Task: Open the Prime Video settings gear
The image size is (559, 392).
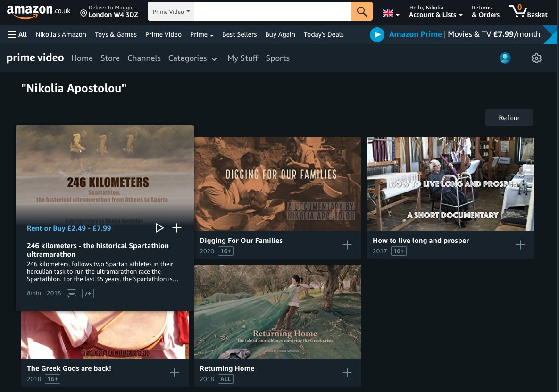Action: point(536,58)
